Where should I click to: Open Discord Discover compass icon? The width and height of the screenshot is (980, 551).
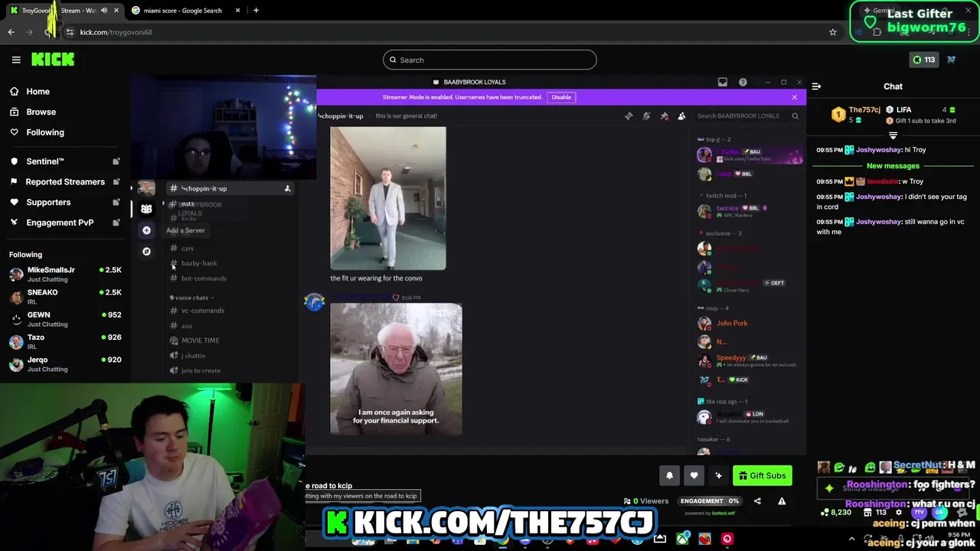tap(146, 251)
